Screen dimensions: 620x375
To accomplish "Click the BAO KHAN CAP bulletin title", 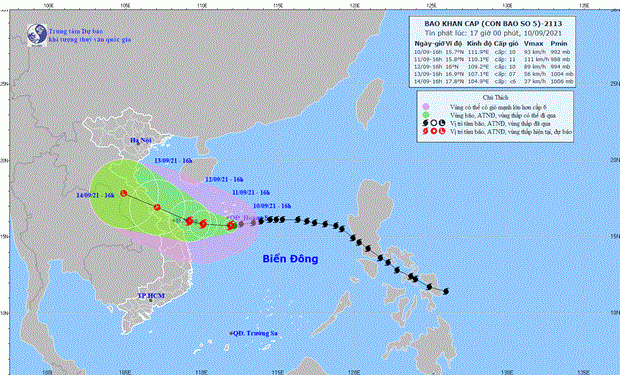I will 493,24.
